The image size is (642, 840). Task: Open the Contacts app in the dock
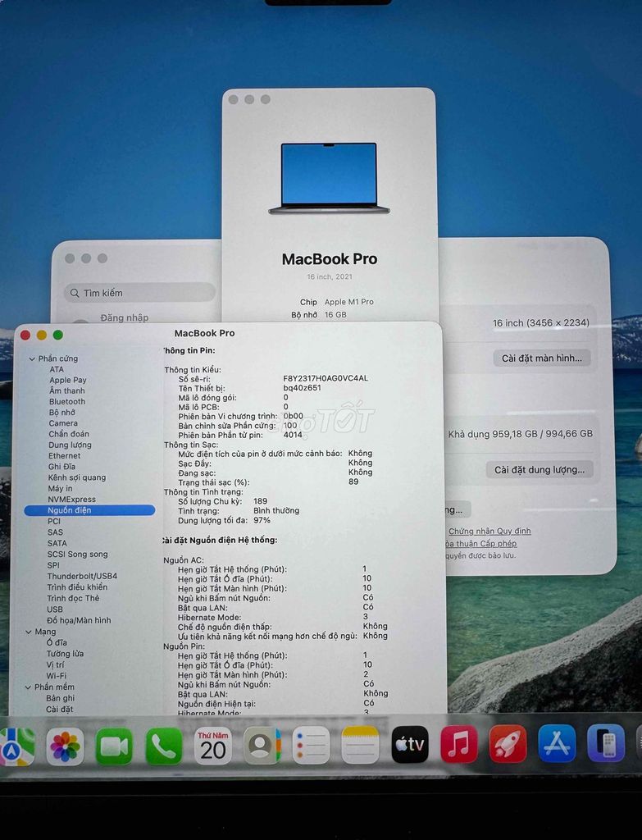coord(262,745)
